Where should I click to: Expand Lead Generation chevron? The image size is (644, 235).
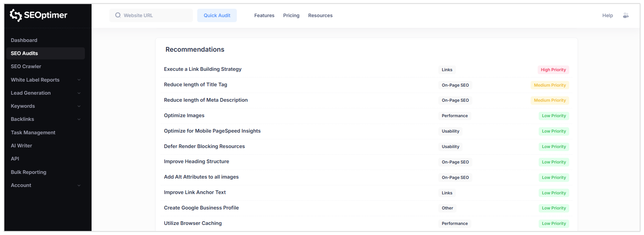pyautogui.click(x=79, y=93)
